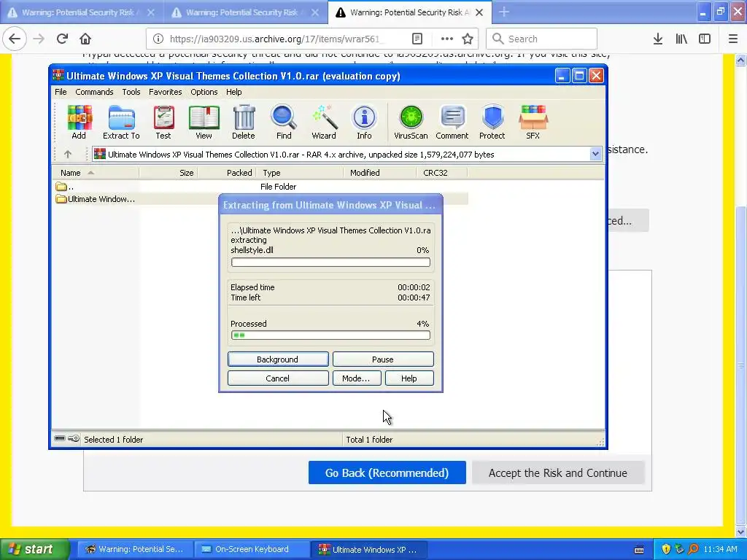747x560 pixels.
Task: Click security shield tray icon
Action: 666,549
